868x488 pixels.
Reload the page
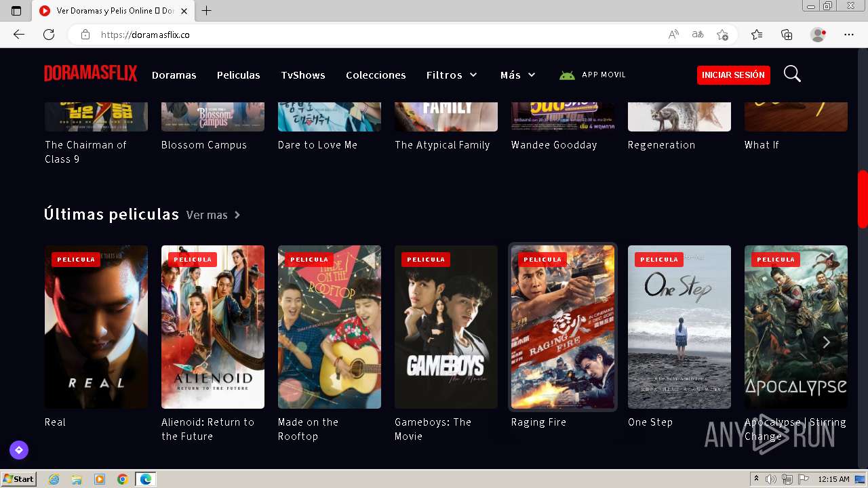(x=49, y=35)
